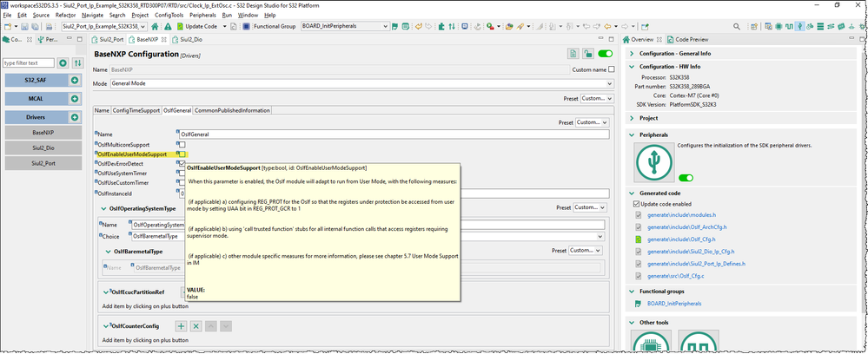Open the Peripherals menu

[x=202, y=15]
